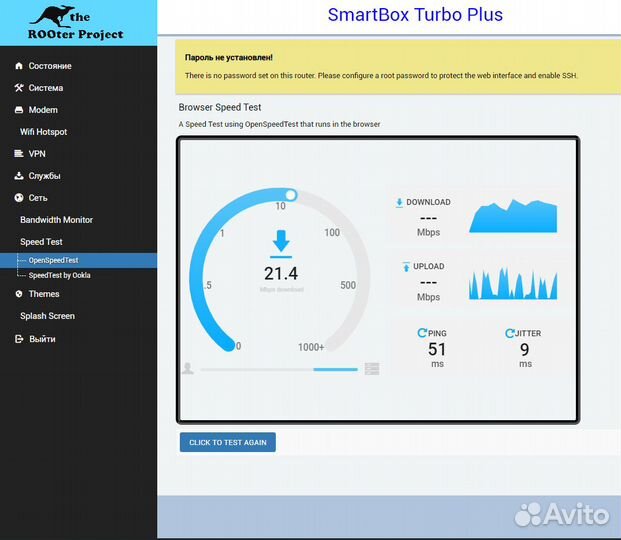Viewport: 621px width, 540px height.
Task: Click the UPLOAD arrow icon
Action: click(x=406, y=267)
